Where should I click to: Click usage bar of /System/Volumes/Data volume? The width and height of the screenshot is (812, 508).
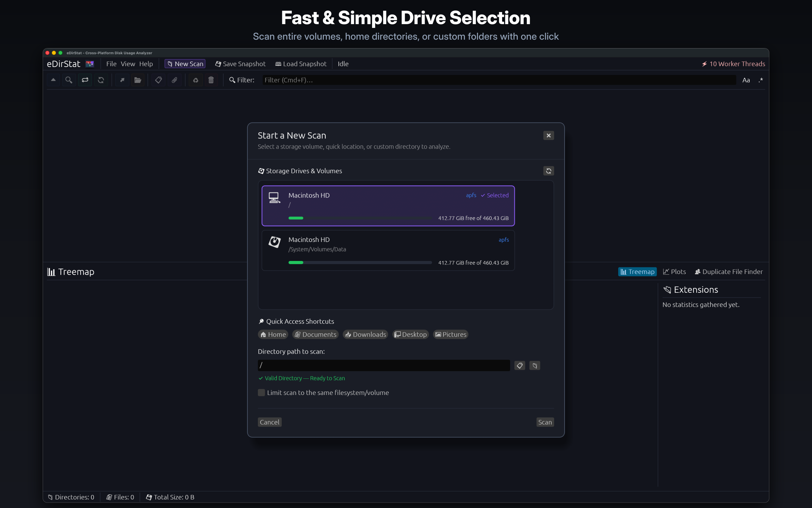pos(360,262)
